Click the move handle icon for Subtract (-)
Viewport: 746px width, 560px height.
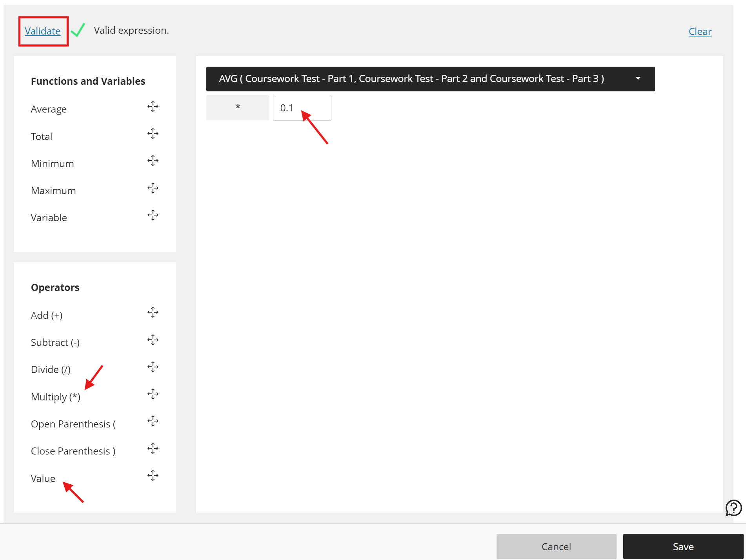[153, 340]
